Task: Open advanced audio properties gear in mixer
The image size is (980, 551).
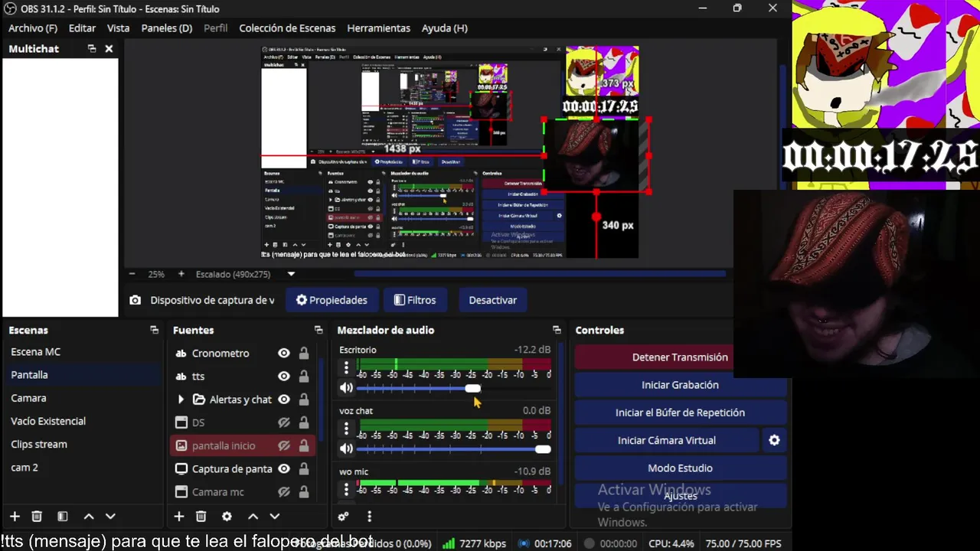Action: click(344, 517)
